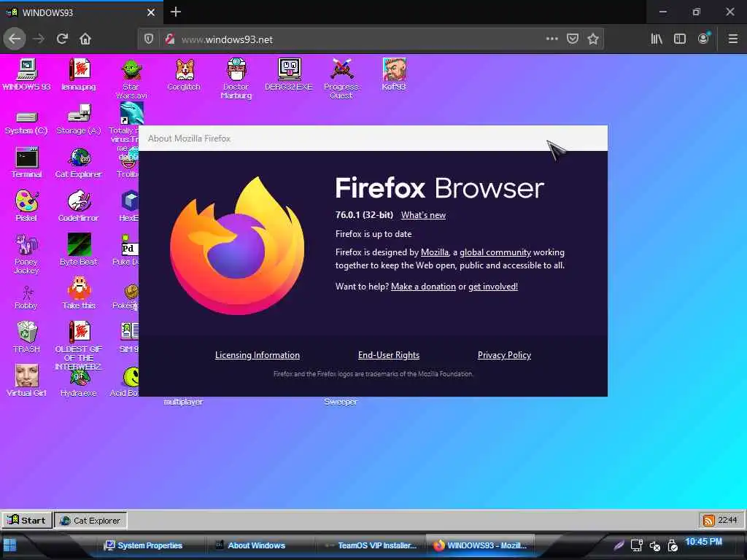
Task: Open the Licensing Information link
Action: (x=258, y=355)
